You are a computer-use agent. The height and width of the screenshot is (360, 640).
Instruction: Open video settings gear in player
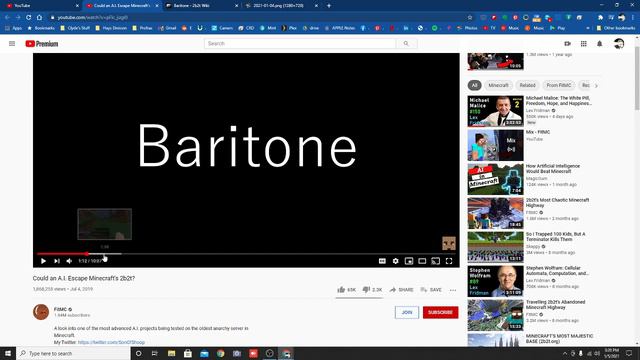pyautogui.click(x=396, y=261)
